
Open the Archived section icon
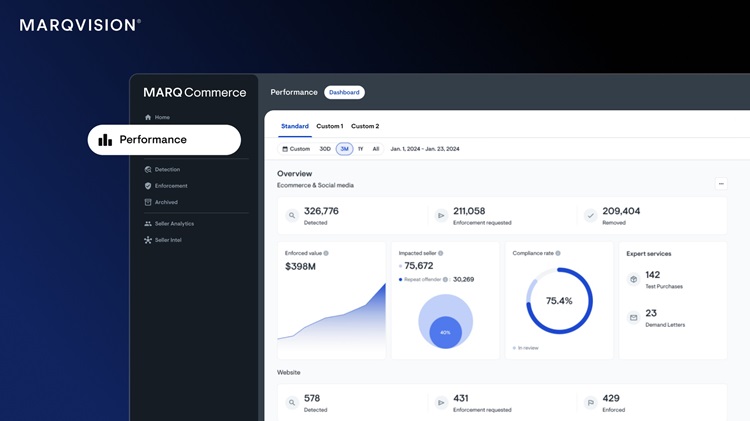pyautogui.click(x=148, y=202)
